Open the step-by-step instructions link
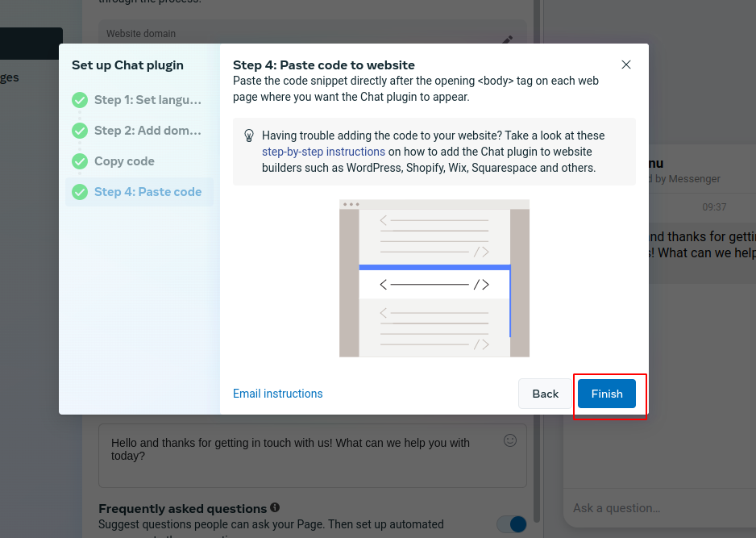 [323, 152]
